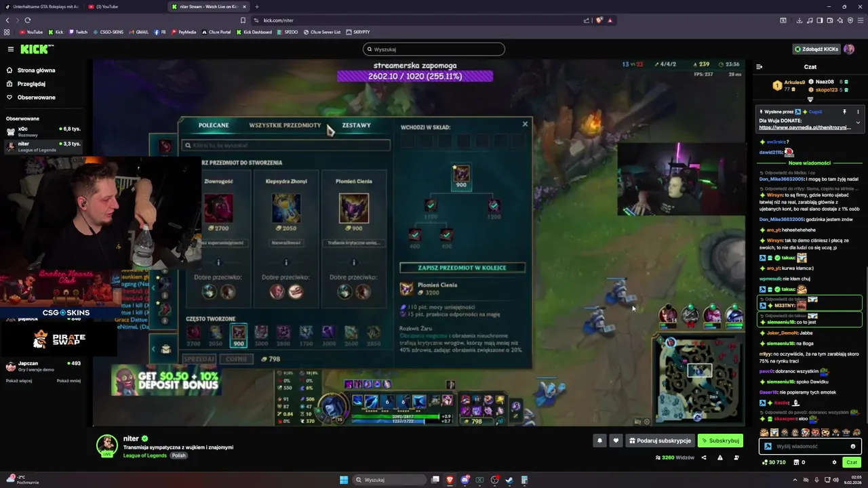Click the Zdobądź KICKs button

click(816, 49)
